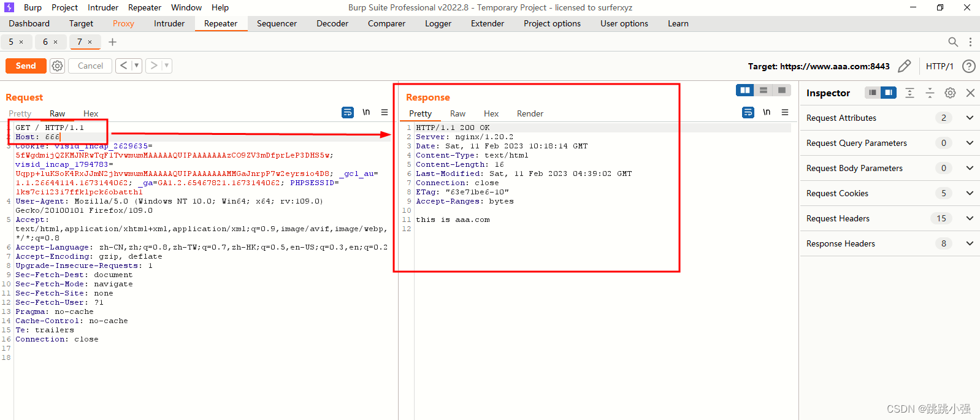Open next history dropdown arrow
This screenshot has width=980, height=420.
point(166,66)
